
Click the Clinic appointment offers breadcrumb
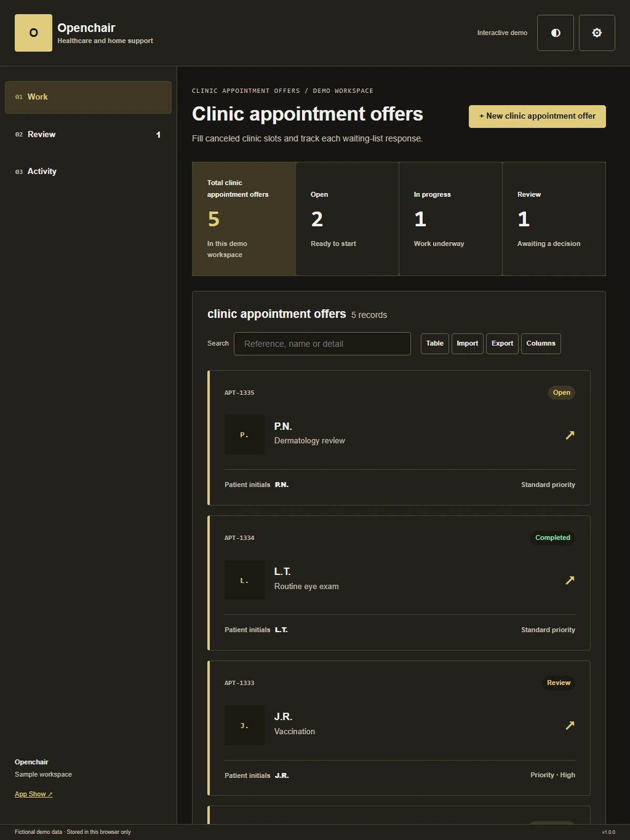coord(246,91)
